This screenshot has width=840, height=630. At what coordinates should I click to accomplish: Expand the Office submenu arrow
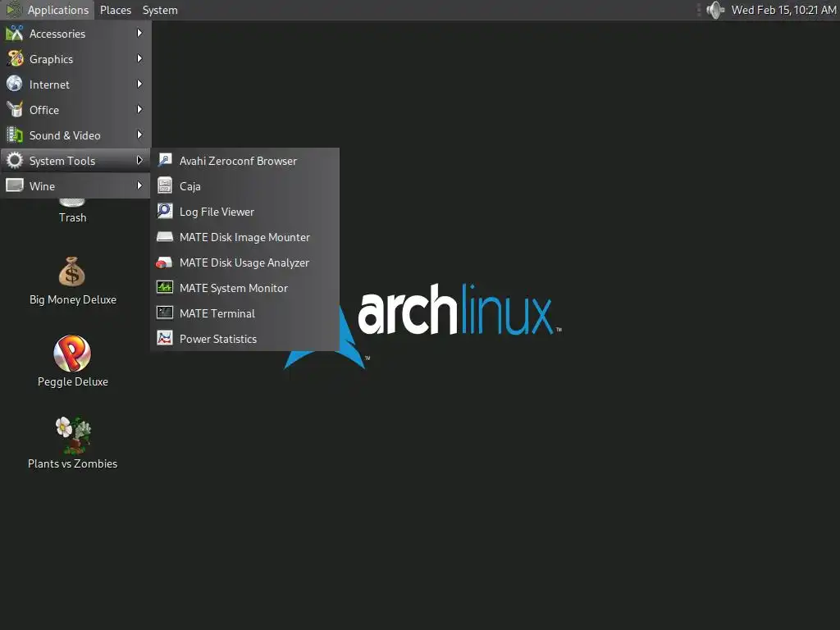139,109
